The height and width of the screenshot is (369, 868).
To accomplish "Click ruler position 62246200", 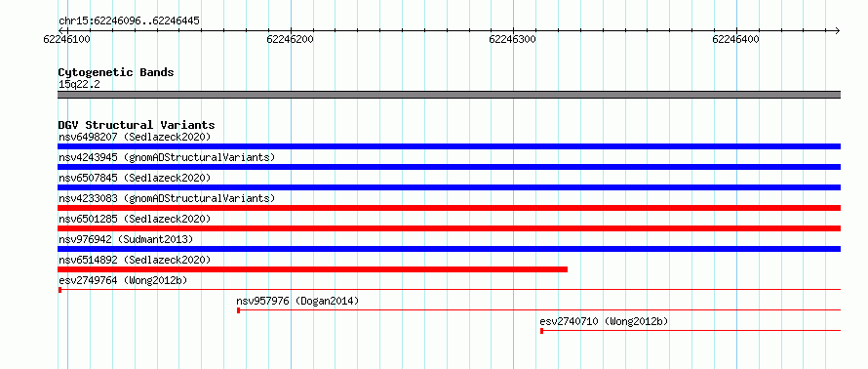I will [x=290, y=39].
